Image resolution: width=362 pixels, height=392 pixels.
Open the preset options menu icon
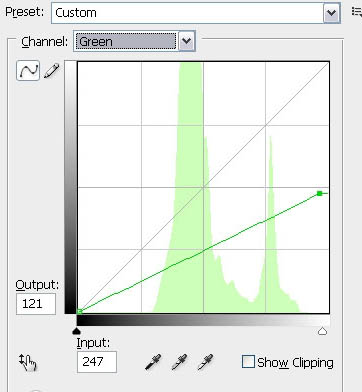click(x=357, y=12)
